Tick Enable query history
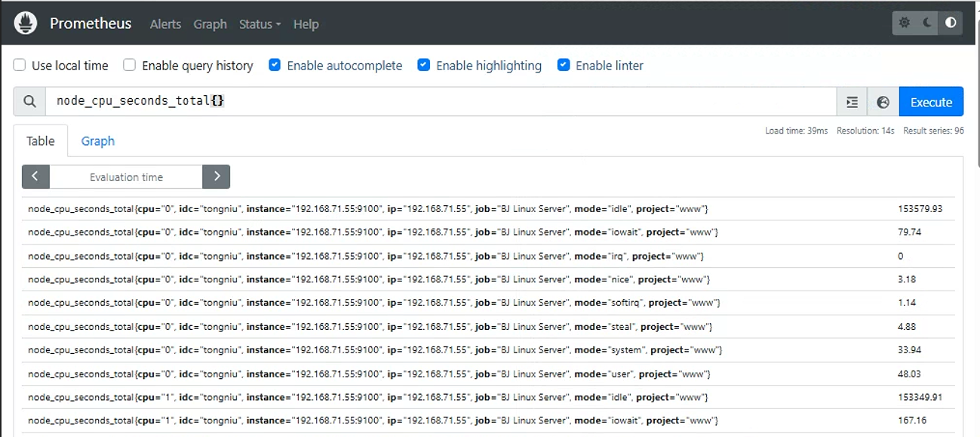 tap(130, 66)
